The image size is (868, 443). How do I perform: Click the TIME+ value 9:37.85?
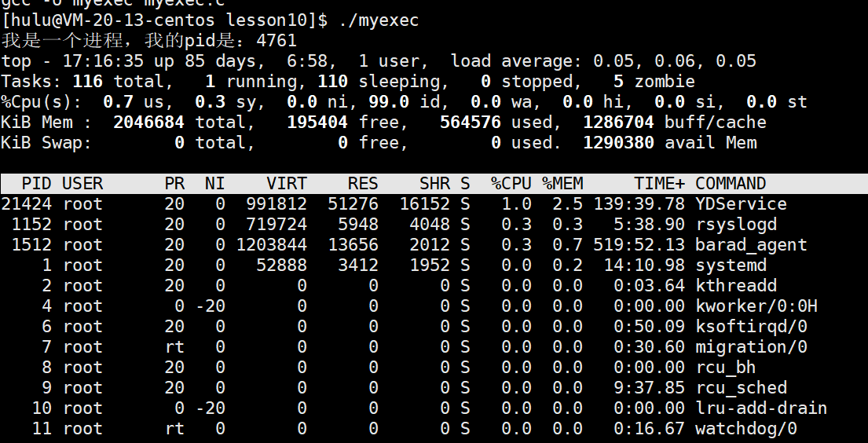(x=649, y=388)
